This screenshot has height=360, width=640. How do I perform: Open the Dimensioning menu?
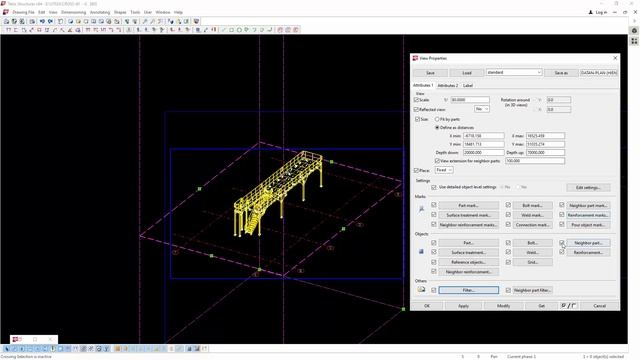[x=73, y=12]
